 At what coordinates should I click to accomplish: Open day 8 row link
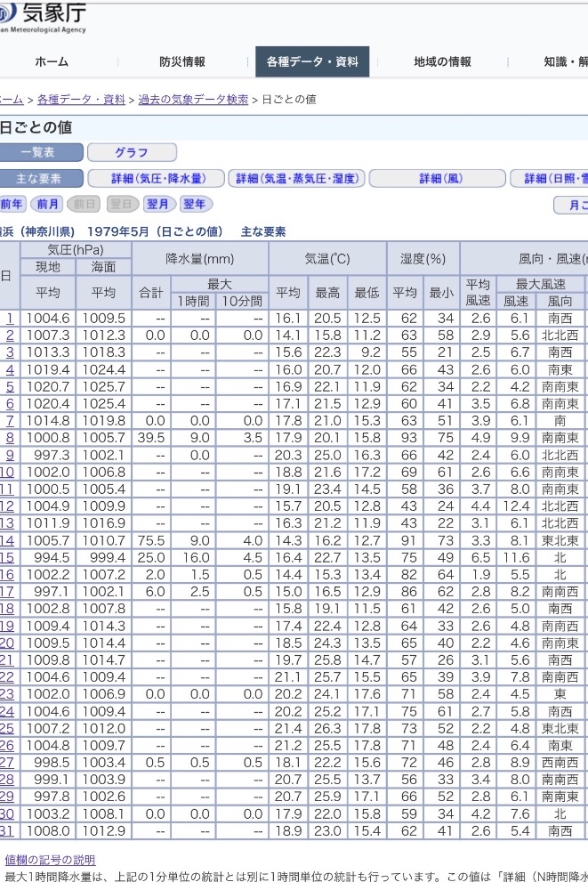pos(10,438)
